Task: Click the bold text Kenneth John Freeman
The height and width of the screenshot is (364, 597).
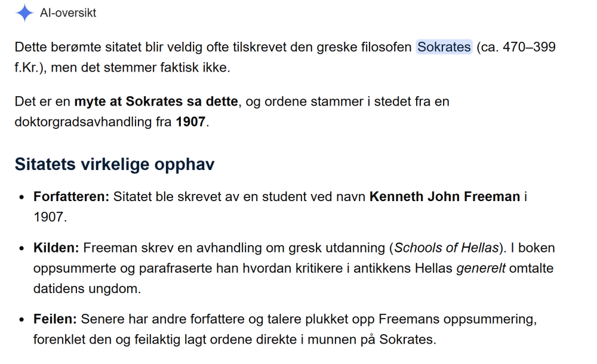Action: pyautogui.click(x=445, y=196)
